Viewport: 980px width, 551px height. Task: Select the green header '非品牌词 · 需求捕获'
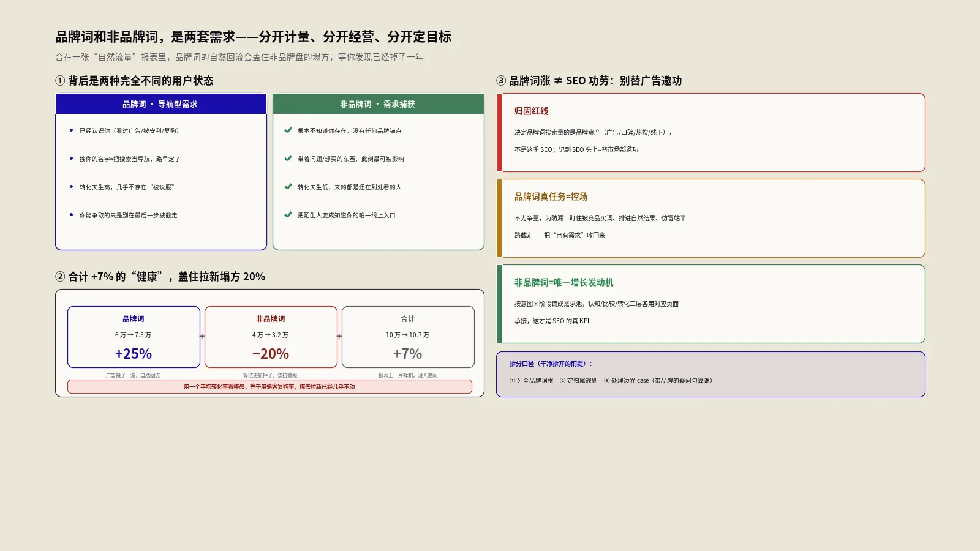click(x=379, y=104)
